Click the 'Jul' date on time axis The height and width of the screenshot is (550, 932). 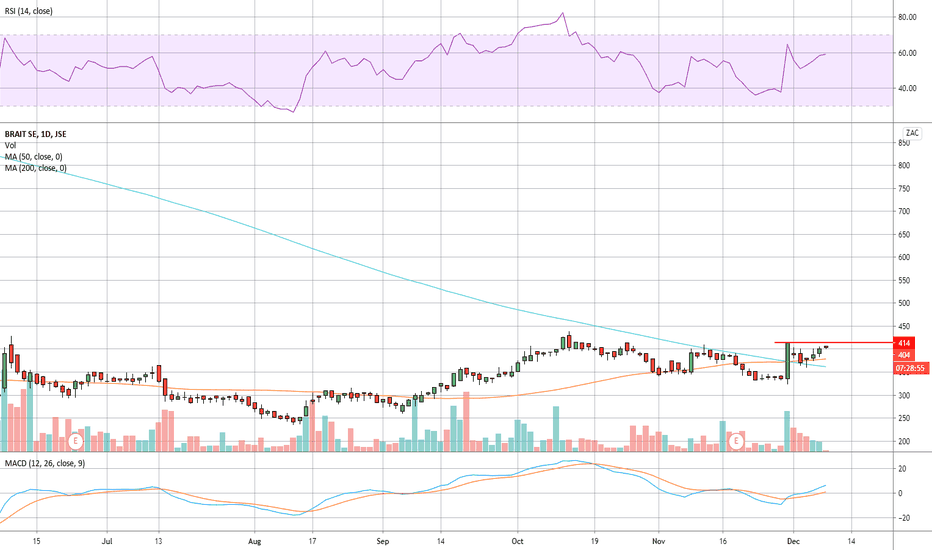pos(107,542)
